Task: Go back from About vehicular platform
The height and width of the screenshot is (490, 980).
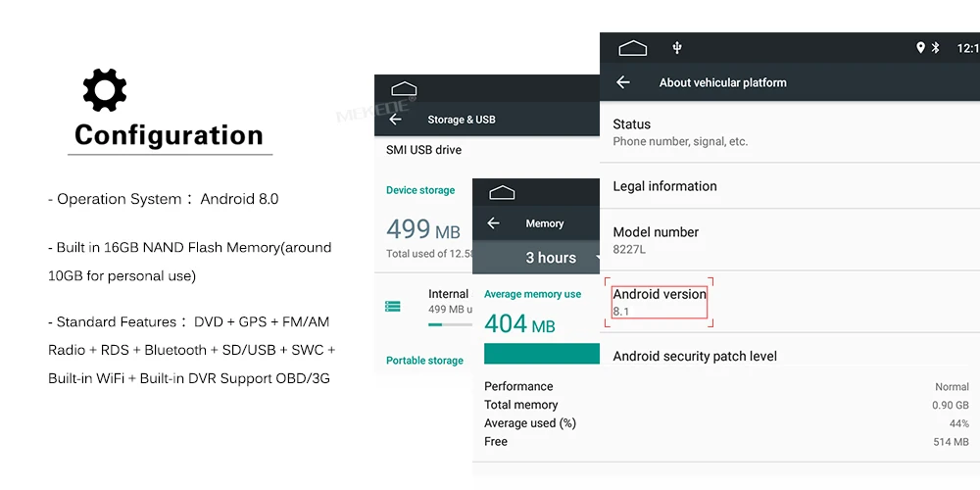Action: coord(622,82)
